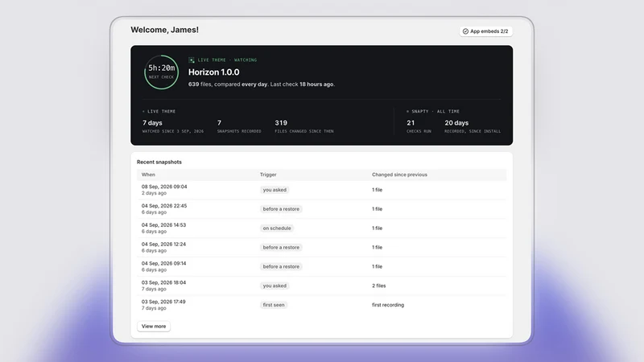Image resolution: width=644 pixels, height=362 pixels.
Task: Open snapshot 03 Sep, 2026 18:04
Action: point(321,286)
